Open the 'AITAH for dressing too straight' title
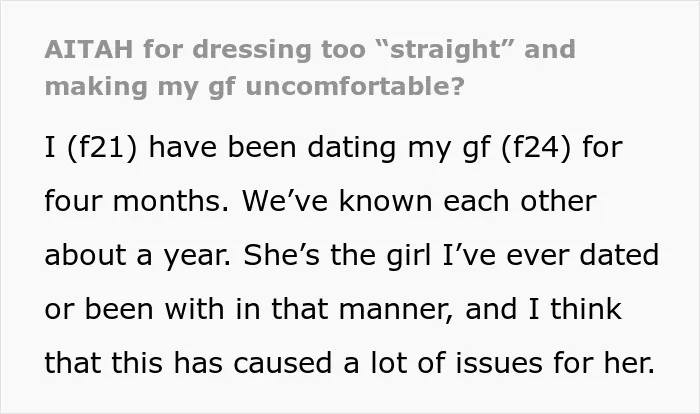Viewport: 700px width, 414px height. click(310, 67)
